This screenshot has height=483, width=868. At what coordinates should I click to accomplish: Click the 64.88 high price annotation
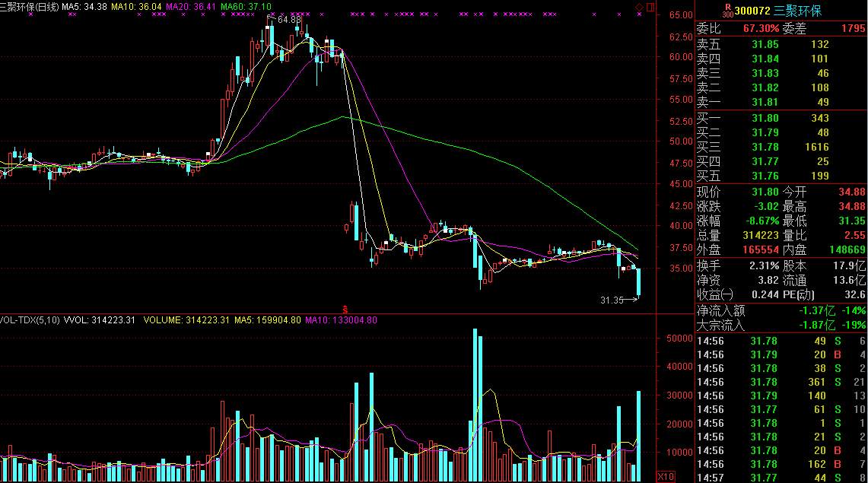(288, 19)
